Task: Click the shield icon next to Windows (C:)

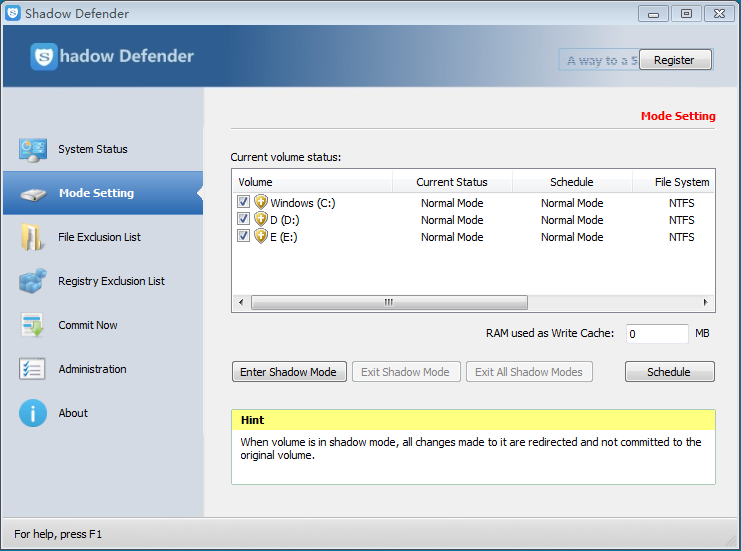Action: click(261, 203)
